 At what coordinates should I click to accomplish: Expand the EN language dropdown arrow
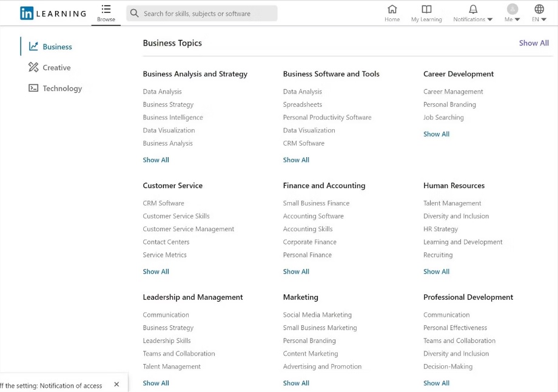pos(543,19)
